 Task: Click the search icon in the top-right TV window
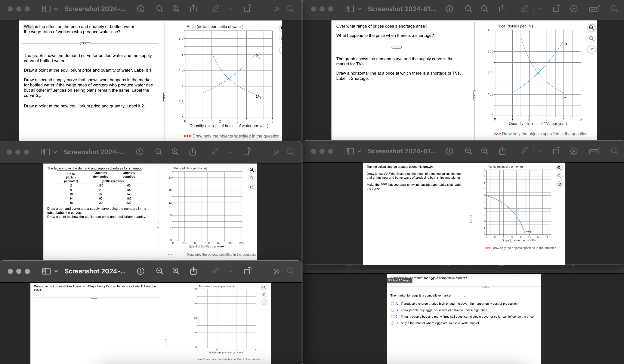coord(614,9)
